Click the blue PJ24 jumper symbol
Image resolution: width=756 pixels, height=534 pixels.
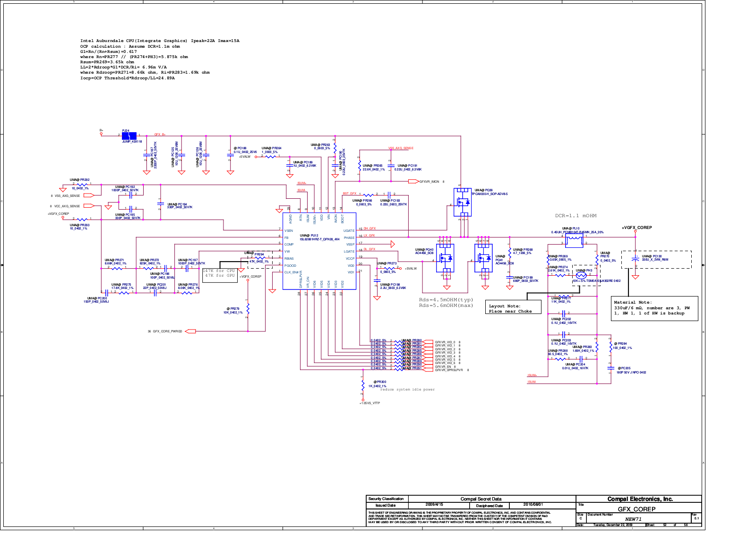pos(129,136)
